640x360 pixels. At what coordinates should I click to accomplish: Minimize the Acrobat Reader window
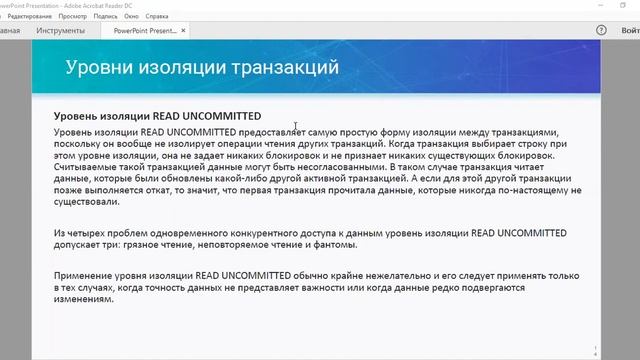(600, 5)
